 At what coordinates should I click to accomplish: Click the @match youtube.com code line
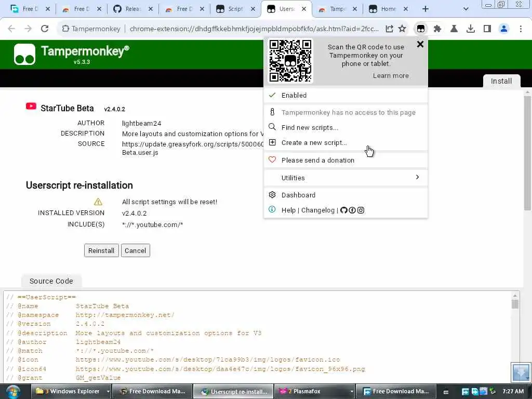80,351
